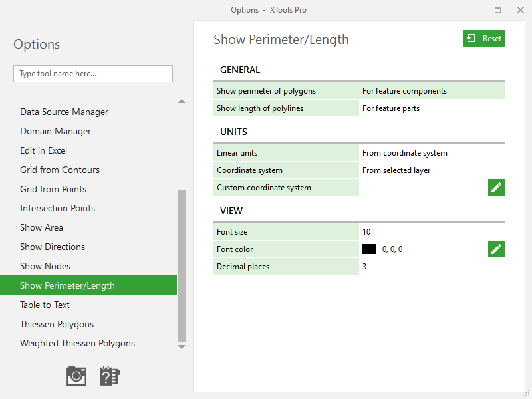Click the 'Custom coordinate system' label
532x399 pixels.
(x=263, y=188)
